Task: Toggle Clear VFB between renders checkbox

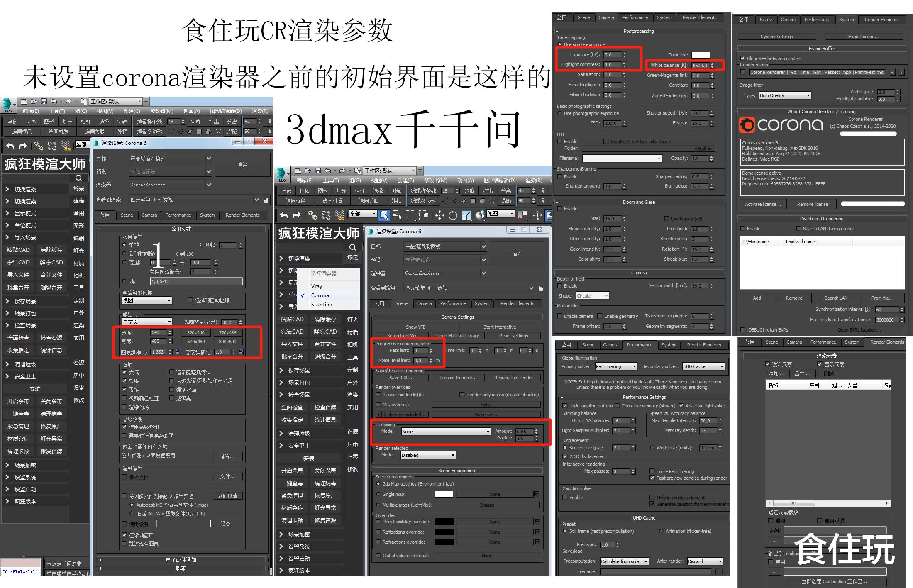Action: coord(743,59)
